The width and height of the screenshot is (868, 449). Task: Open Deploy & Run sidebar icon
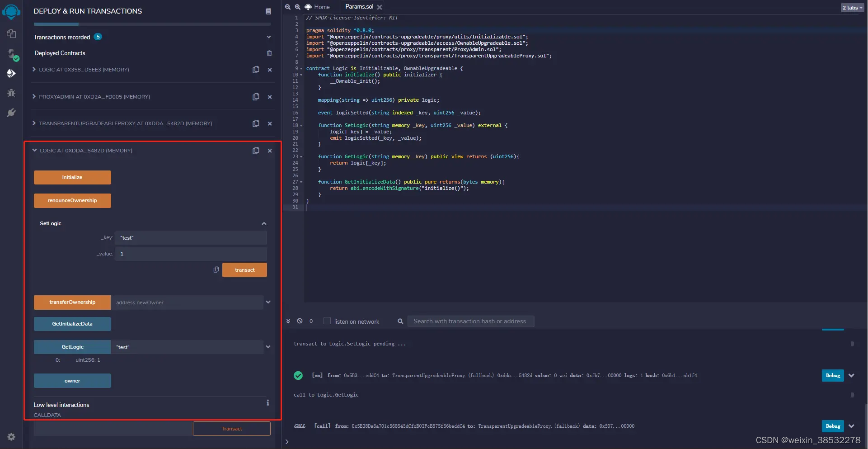coord(11,73)
